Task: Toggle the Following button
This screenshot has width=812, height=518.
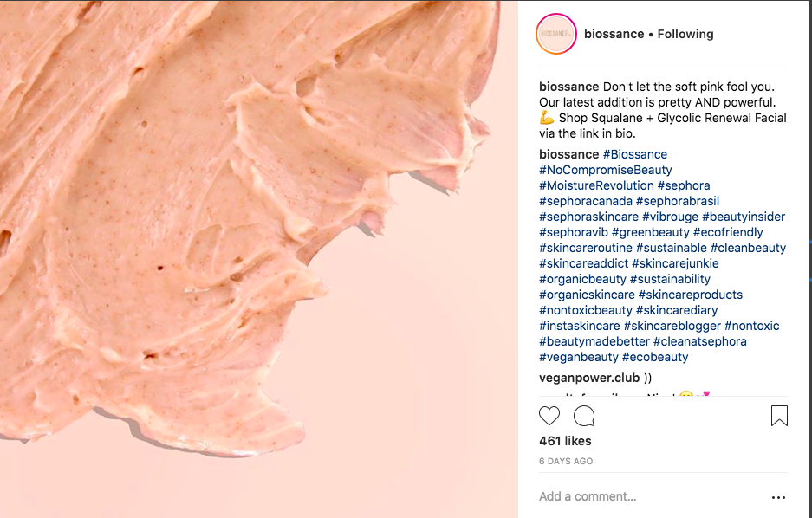Action: click(685, 35)
